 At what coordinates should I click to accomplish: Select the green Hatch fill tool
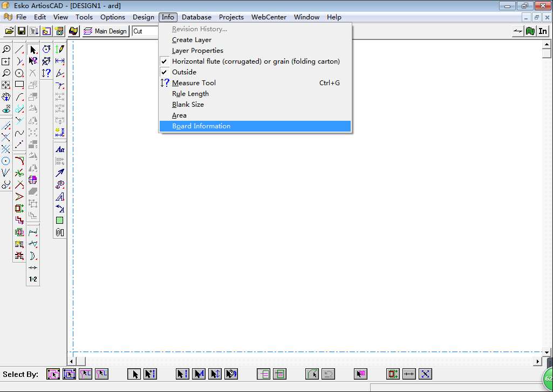pos(60,221)
